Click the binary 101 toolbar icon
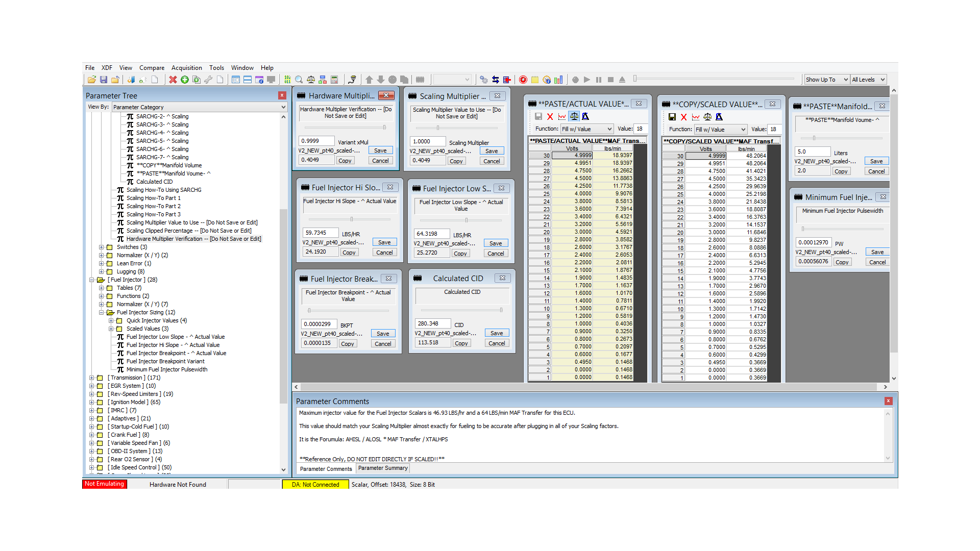The image size is (980, 551). point(287,80)
